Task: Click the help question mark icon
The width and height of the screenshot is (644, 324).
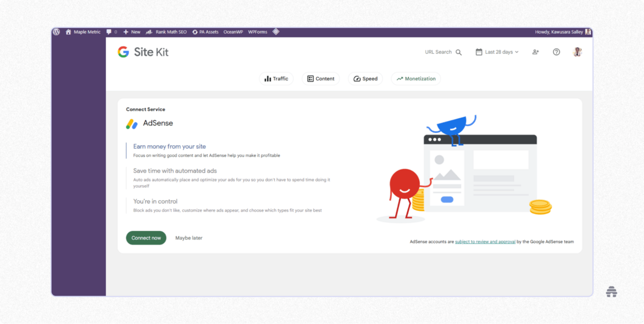Action: tap(556, 52)
